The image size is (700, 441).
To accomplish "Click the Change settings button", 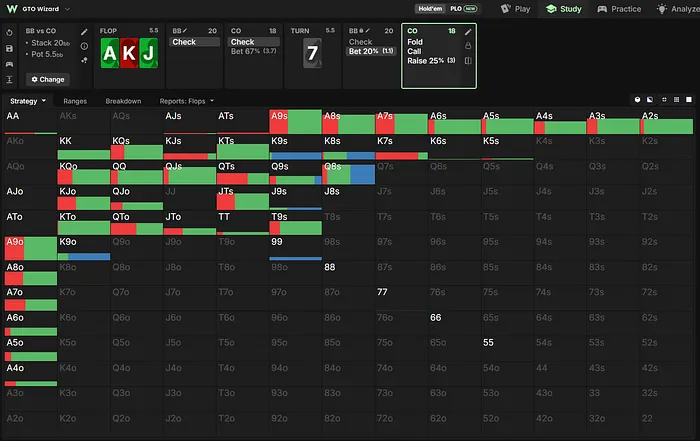I will (x=48, y=79).
